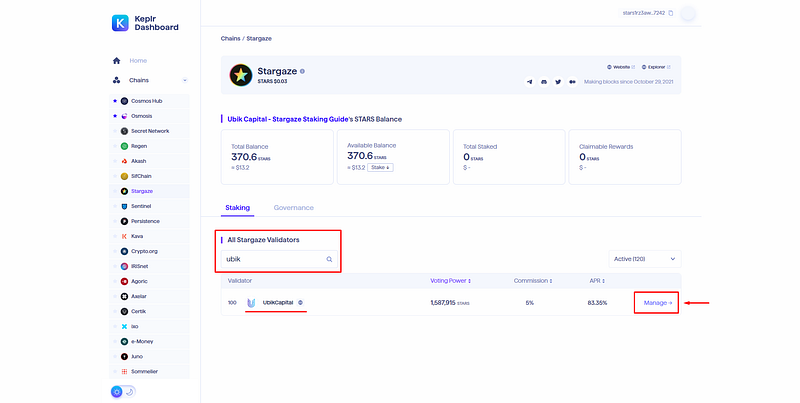Click the UbikCapital validator name
Image resolution: width=800 pixels, height=403 pixels.
(x=278, y=303)
